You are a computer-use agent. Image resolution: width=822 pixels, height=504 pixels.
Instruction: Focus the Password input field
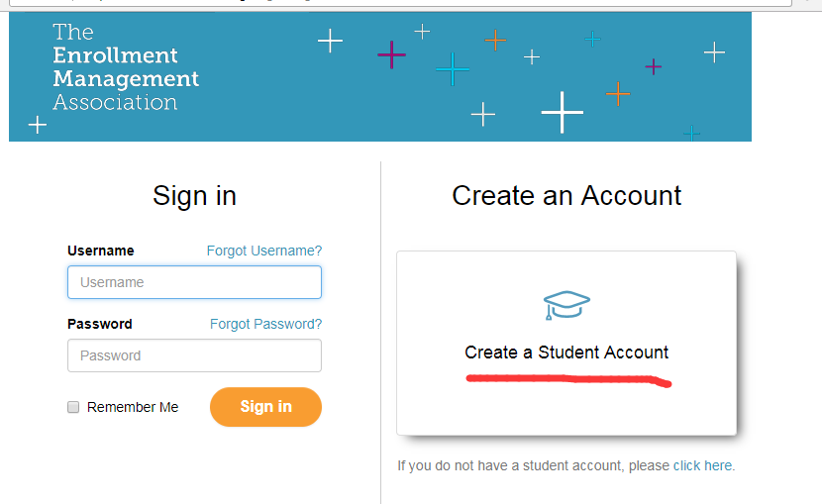click(194, 355)
